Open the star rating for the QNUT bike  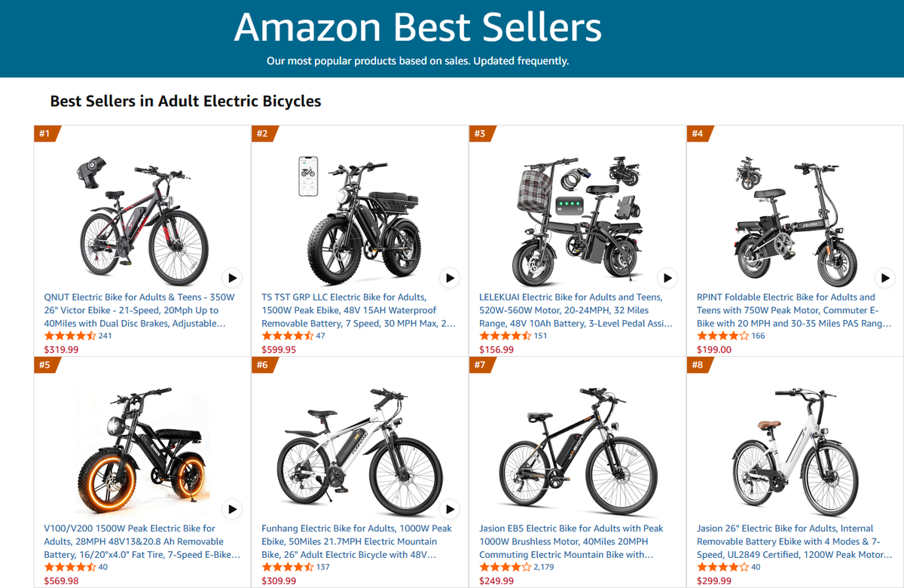click(70, 336)
